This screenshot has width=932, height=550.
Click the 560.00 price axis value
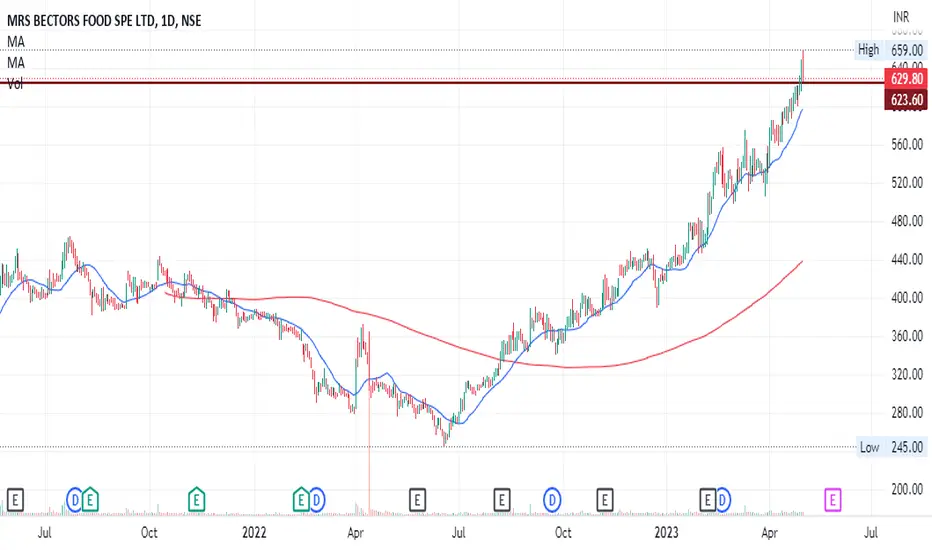click(x=907, y=144)
